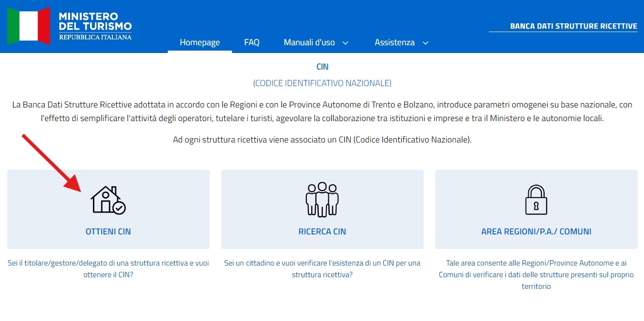Click Banca Dati Strutture Ricettive header link
The image size is (644, 321).
(573, 26)
